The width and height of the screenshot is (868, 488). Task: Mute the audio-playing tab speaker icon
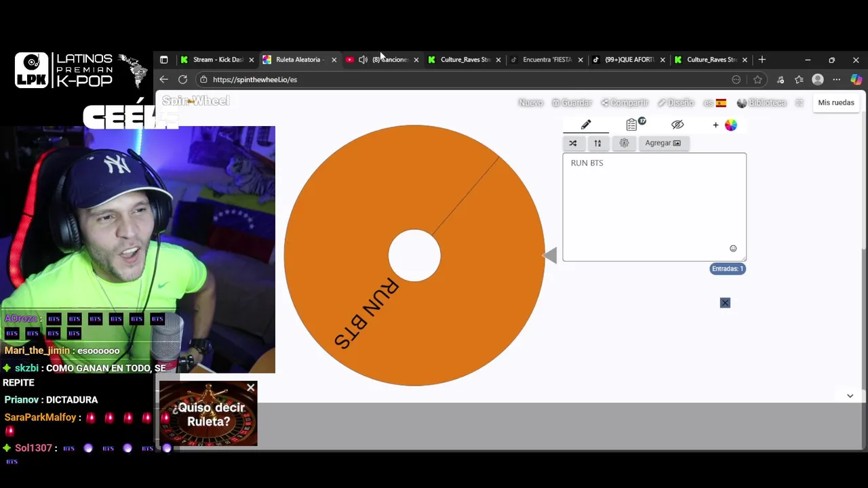(x=363, y=60)
